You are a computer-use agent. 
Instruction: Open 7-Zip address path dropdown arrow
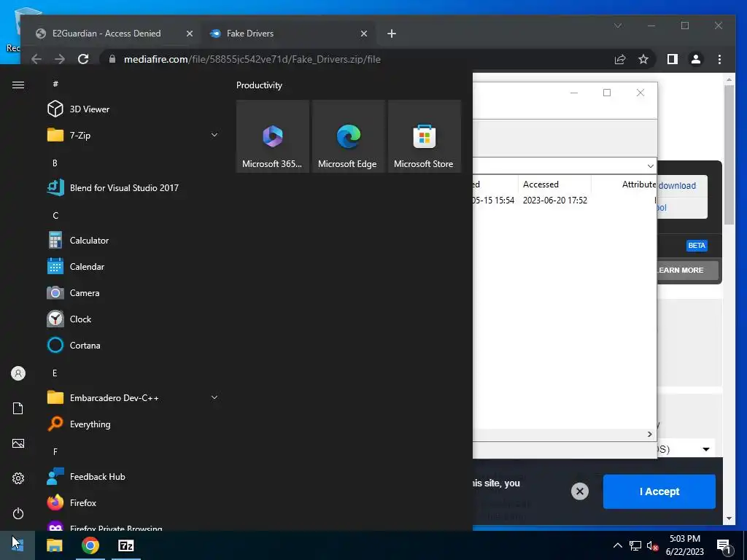click(650, 166)
